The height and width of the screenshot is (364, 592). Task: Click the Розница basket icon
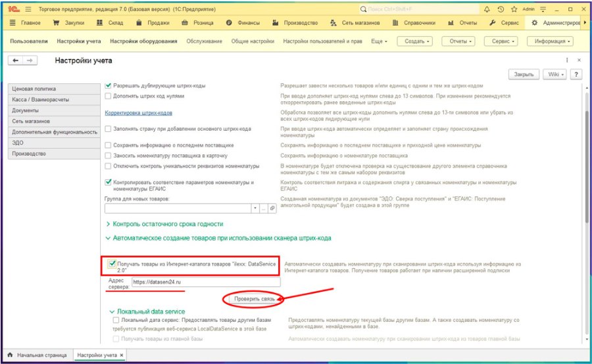[185, 22]
